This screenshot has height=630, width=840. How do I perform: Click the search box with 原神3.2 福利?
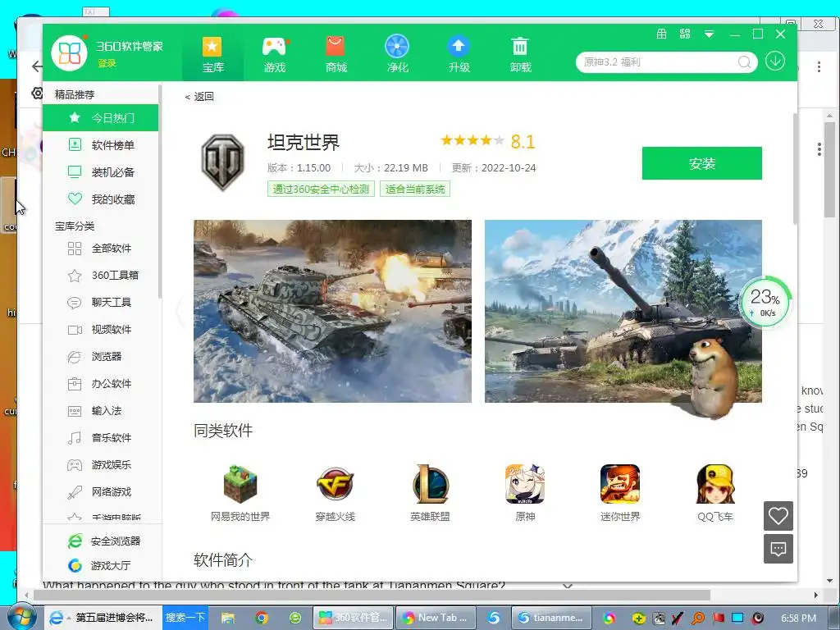coord(659,62)
